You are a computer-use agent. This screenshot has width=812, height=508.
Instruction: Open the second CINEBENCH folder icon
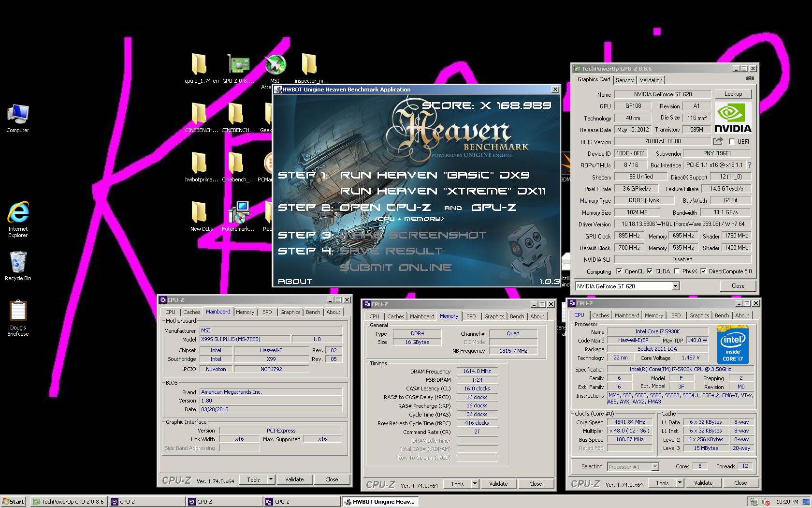[x=236, y=114]
